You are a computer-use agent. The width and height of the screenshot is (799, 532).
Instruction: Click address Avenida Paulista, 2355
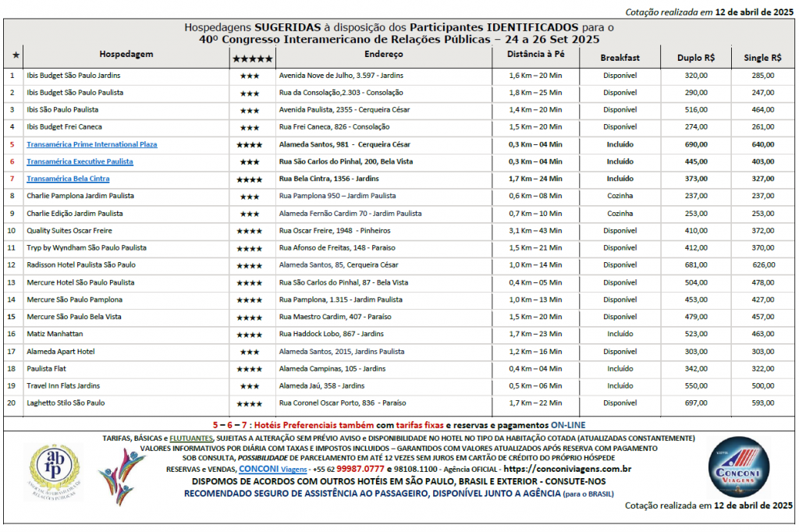coord(344,109)
